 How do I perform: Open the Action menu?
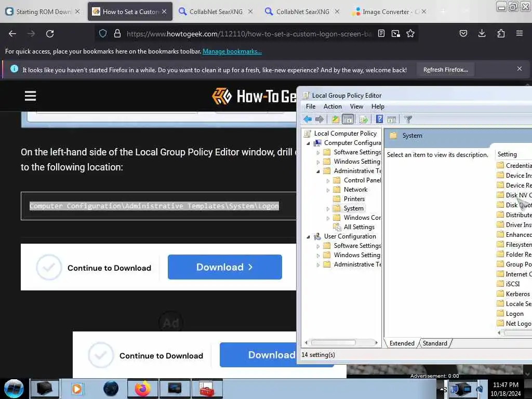click(x=332, y=107)
